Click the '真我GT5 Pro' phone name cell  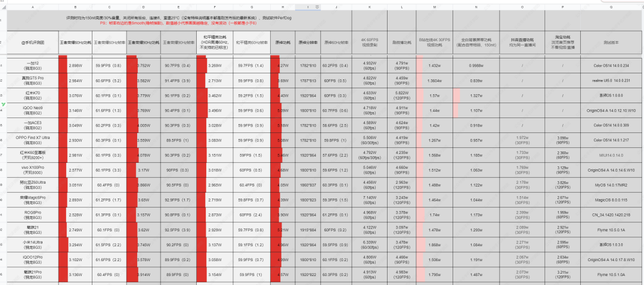point(33,80)
